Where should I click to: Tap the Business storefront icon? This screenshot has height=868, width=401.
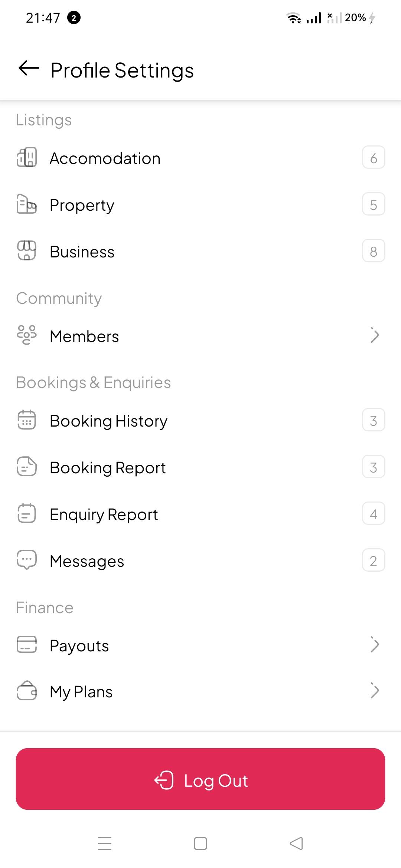tap(27, 251)
